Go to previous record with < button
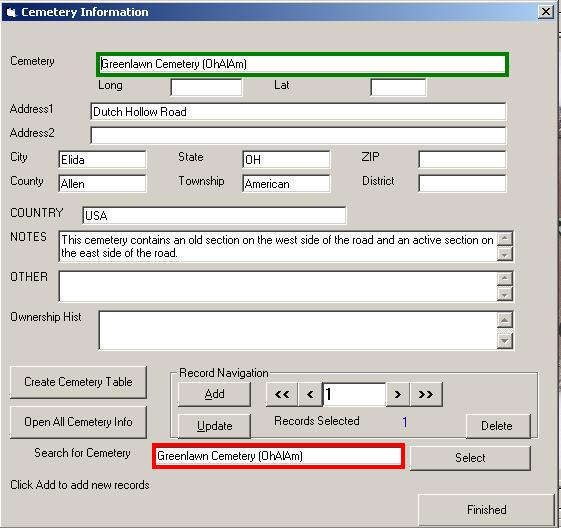Viewport: 561px width, 528px height. pyautogui.click(x=310, y=394)
